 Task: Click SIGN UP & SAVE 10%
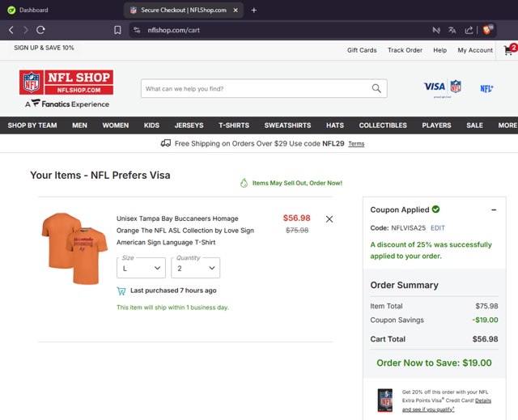pos(44,48)
